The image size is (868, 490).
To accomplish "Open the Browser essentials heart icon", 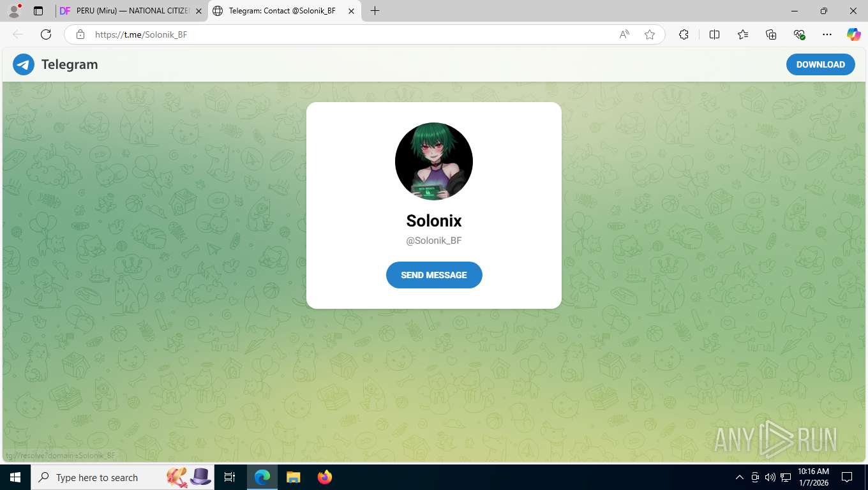I will (799, 34).
